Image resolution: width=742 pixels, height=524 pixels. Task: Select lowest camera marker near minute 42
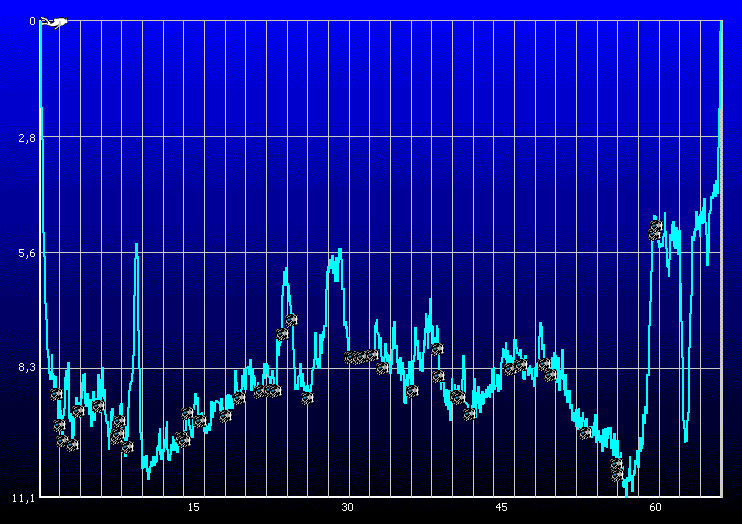[469, 415]
